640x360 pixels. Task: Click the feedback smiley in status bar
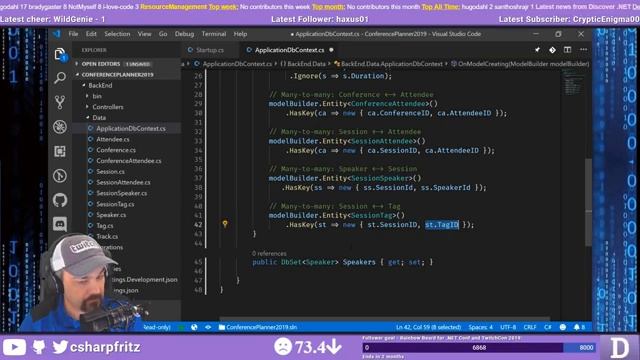click(x=563, y=327)
